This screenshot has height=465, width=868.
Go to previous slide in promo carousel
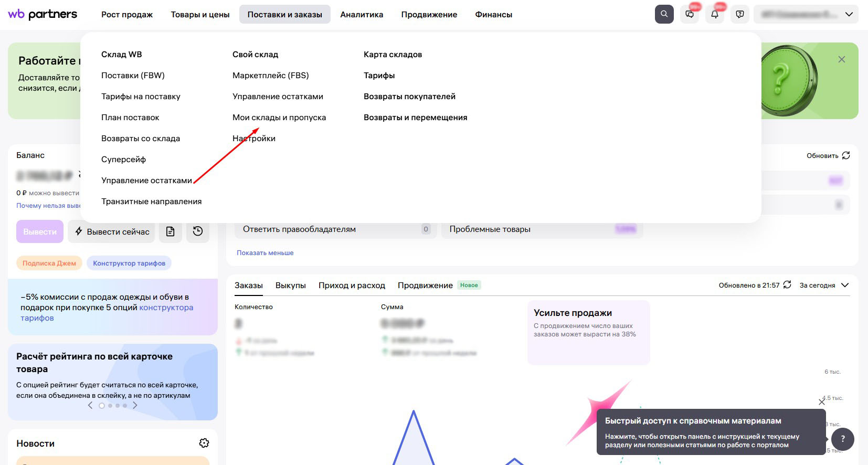pyautogui.click(x=90, y=405)
